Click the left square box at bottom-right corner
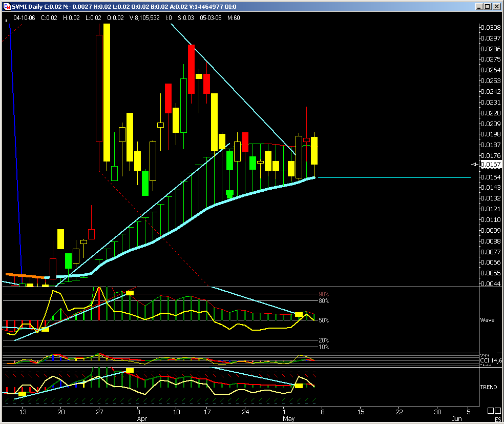504x424 pixels. 490,411
